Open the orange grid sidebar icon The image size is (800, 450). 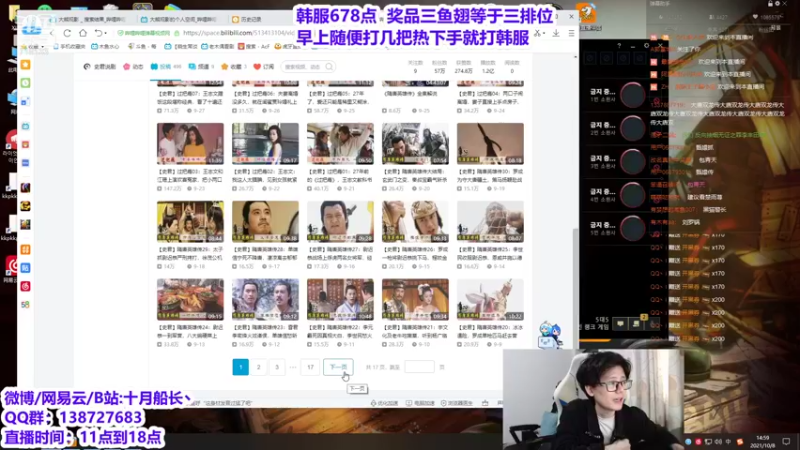coord(26,249)
